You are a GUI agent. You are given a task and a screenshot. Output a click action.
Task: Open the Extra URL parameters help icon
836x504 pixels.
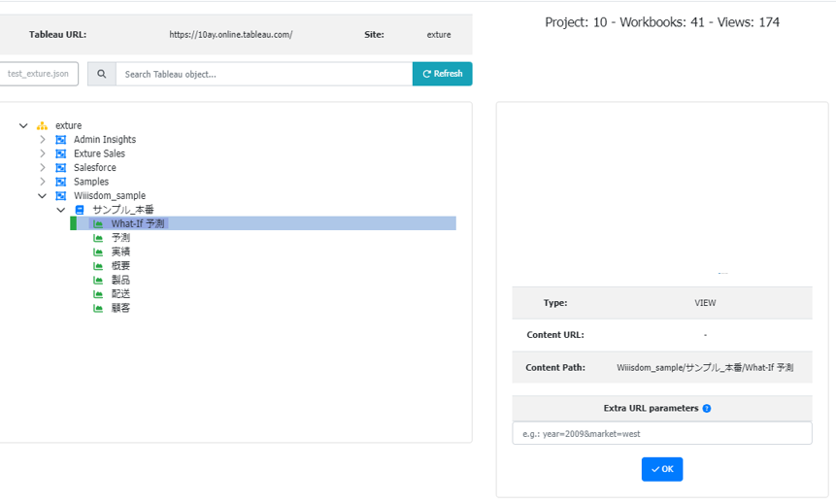tap(707, 409)
